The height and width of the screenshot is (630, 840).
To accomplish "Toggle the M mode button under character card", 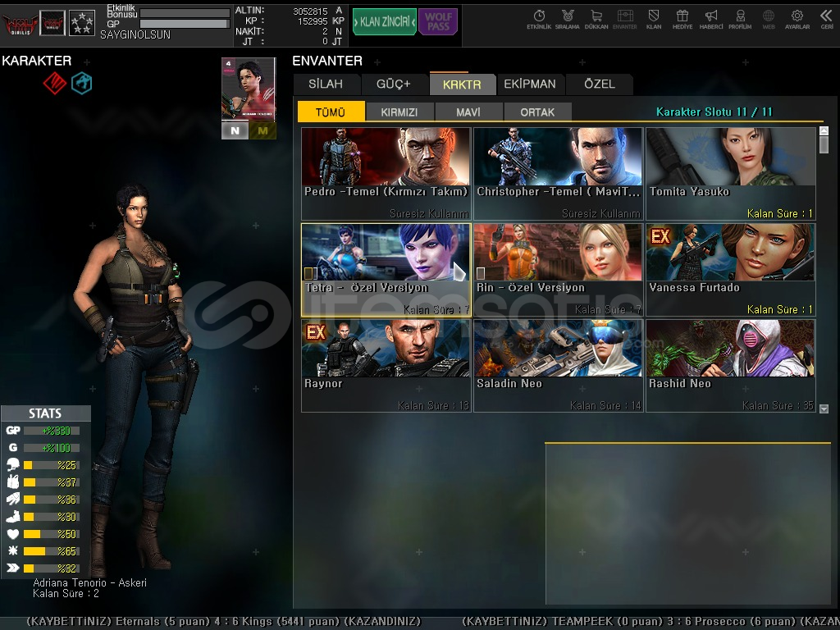I will (262, 130).
